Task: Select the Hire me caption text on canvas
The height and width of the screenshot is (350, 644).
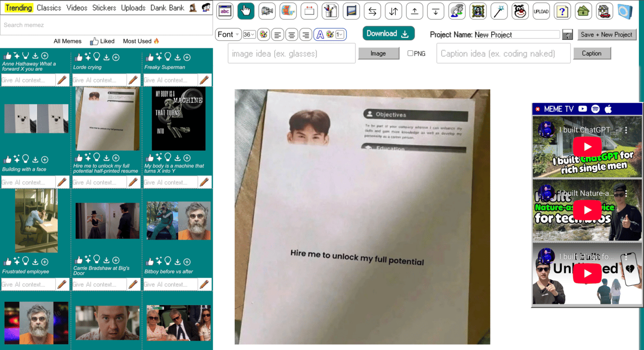Action: 357,258
